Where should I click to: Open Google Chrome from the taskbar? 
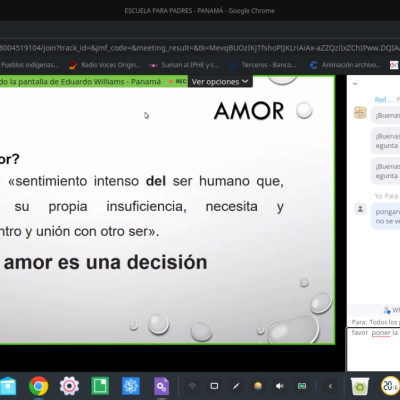(39, 386)
